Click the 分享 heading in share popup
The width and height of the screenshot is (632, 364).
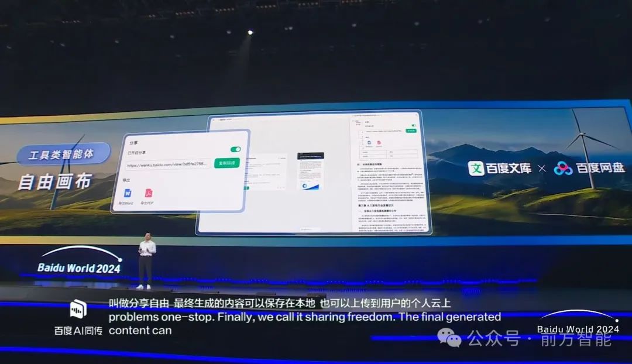pyautogui.click(x=133, y=143)
